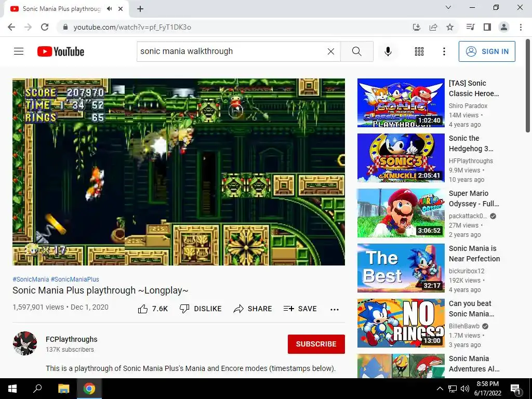Image resolution: width=532 pixels, height=399 pixels.
Task: Open Chrome profile avatar
Action: (x=504, y=27)
